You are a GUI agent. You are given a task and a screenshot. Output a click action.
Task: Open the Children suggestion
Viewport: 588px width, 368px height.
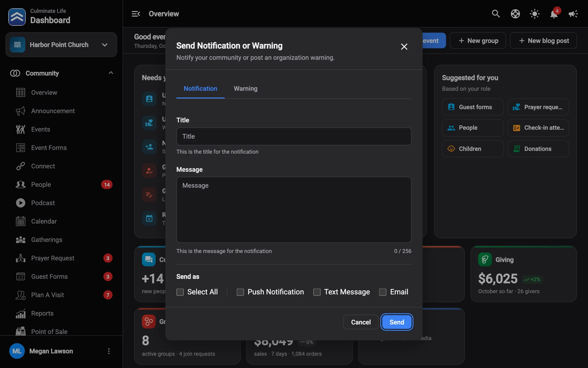point(473,149)
